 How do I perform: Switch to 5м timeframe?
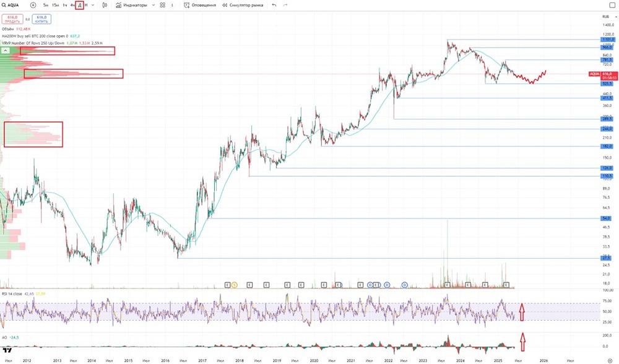(x=46, y=5)
